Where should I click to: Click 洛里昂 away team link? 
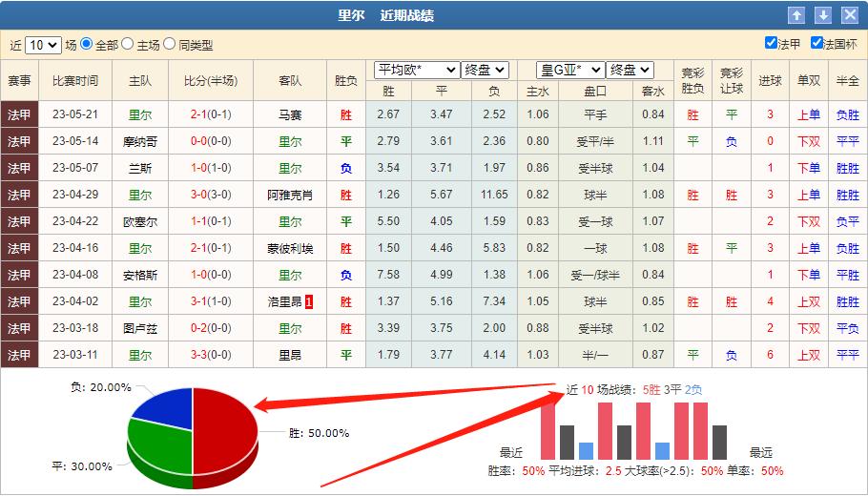[x=284, y=301]
